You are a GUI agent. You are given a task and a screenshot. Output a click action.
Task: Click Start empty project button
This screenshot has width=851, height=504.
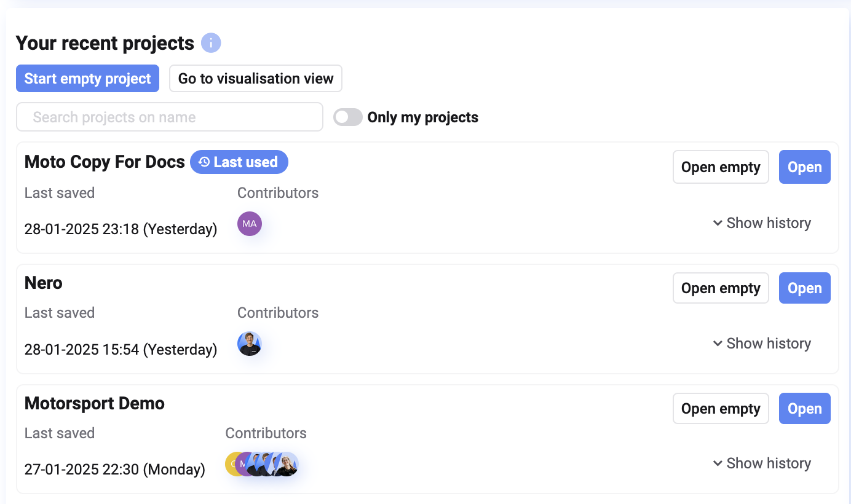click(x=87, y=79)
